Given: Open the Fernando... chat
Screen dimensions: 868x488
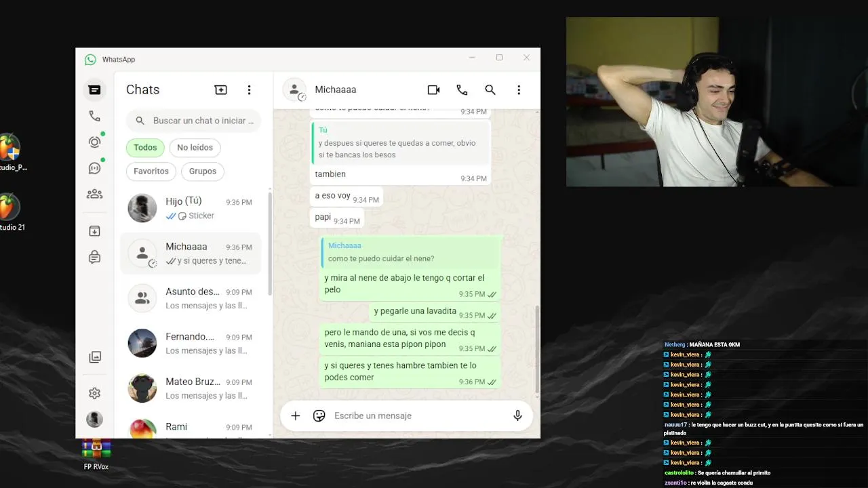Looking at the screenshot, I should point(191,344).
